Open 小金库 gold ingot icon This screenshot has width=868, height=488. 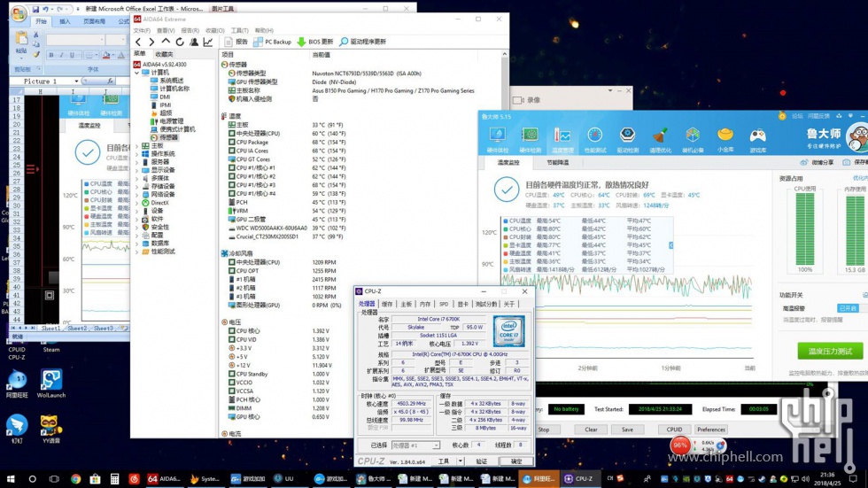point(725,140)
